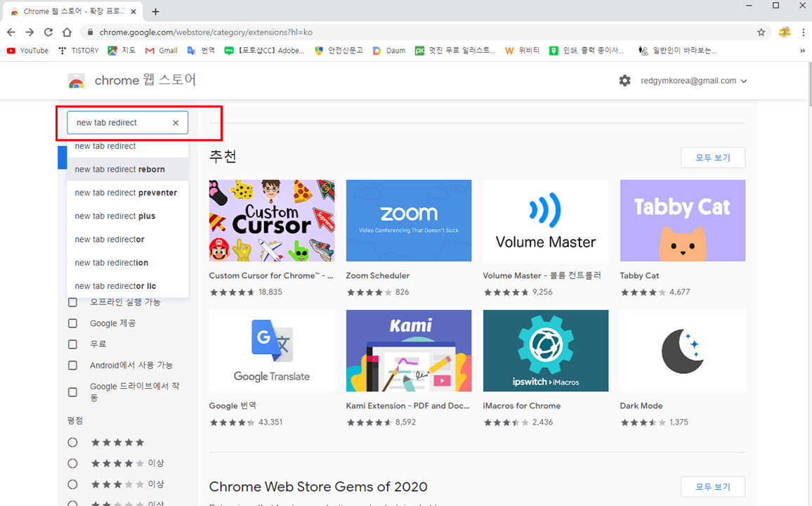
Task: Open the Volume Master extension thumbnail
Action: [546, 221]
